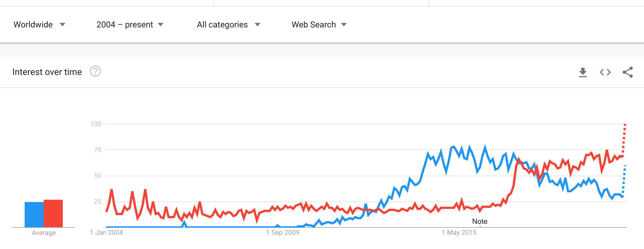The width and height of the screenshot is (644, 249).
Task: Click arrow beside All categories
Action: (258, 25)
